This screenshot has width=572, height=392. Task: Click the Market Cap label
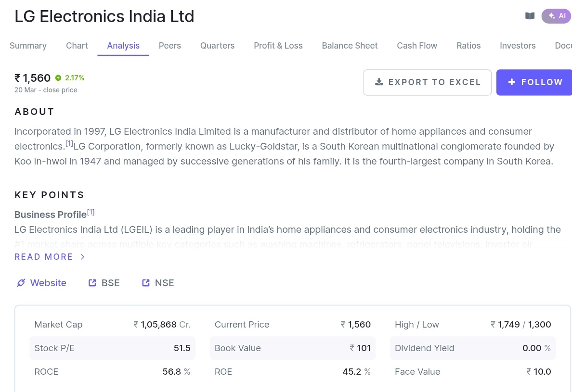click(x=58, y=325)
